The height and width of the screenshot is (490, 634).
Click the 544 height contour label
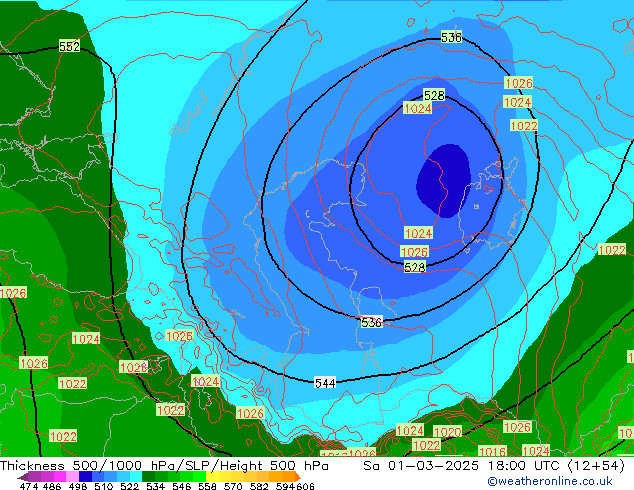(x=325, y=383)
